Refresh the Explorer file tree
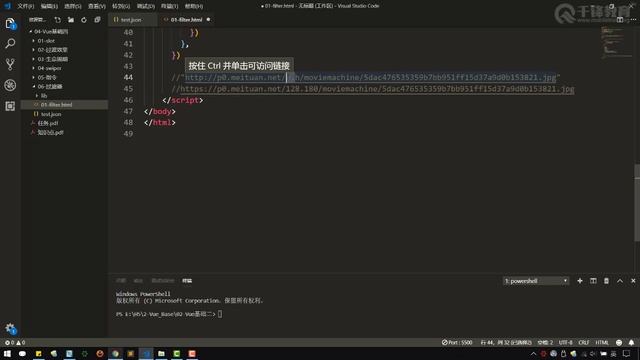 pyautogui.click(x=84, y=20)
